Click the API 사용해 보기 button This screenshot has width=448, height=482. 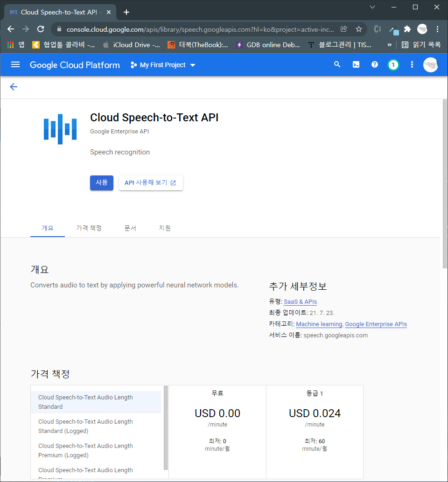point(151,183)
